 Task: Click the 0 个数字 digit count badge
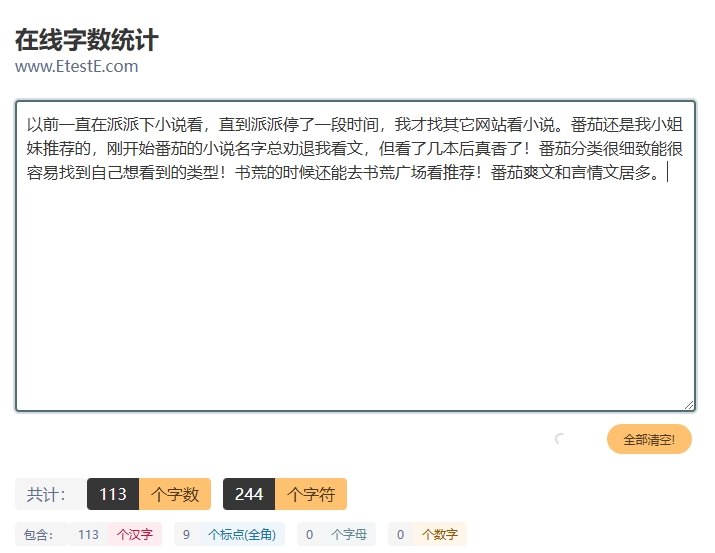427,534
